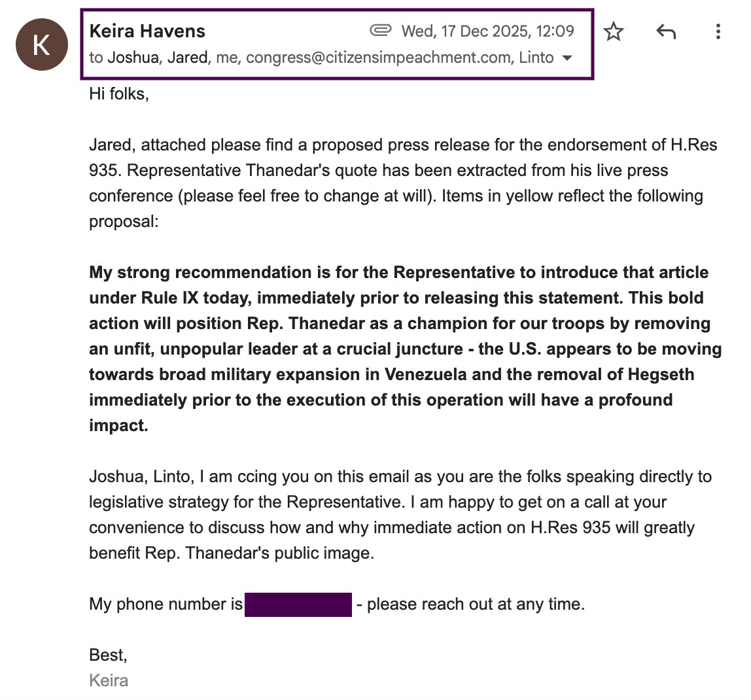This screenshot has height=700, width=751.
Task: Select recipient Linto in the to line
Action: (536, 58)
